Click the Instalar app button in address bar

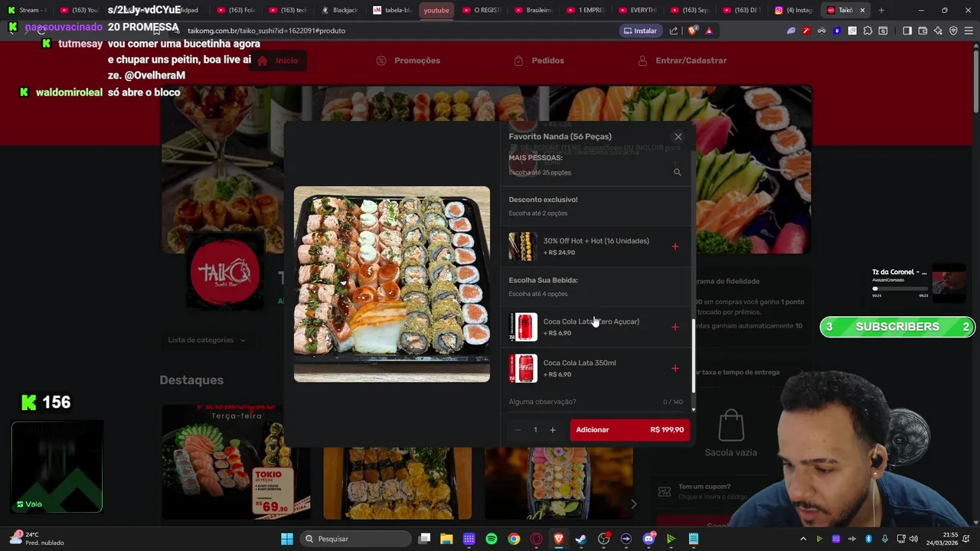point(640,31)
